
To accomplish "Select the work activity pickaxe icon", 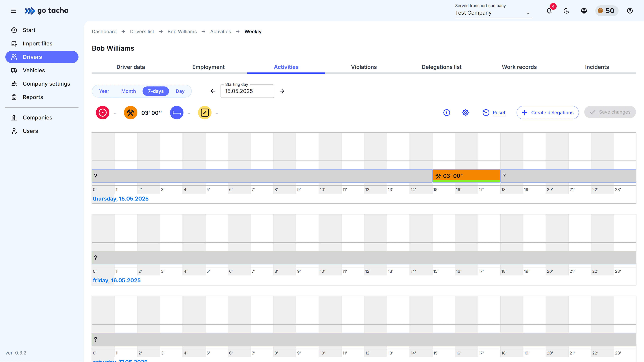I will click(x=130, y=113).
